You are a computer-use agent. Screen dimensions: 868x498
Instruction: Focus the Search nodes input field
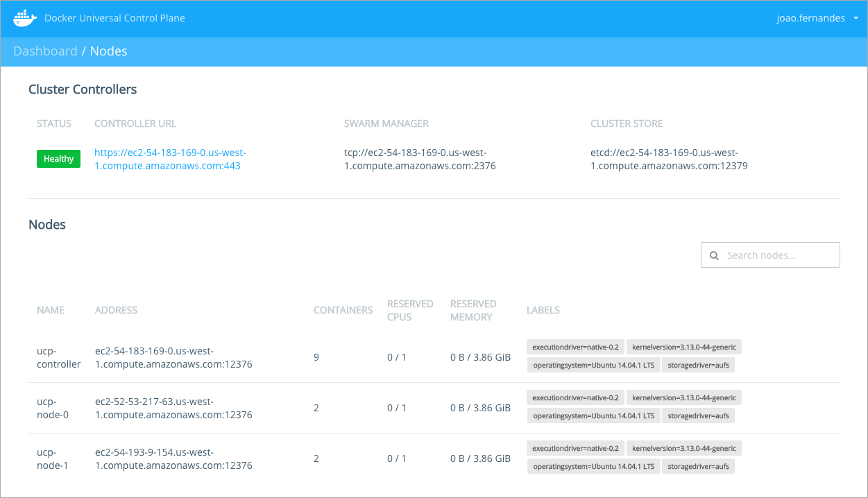[778, 255]
